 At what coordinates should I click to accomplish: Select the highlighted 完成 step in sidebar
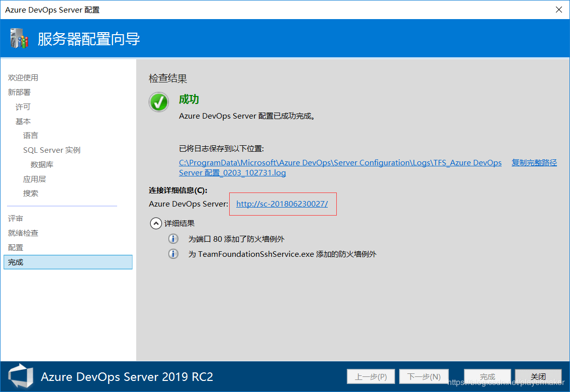pos(68,262)
